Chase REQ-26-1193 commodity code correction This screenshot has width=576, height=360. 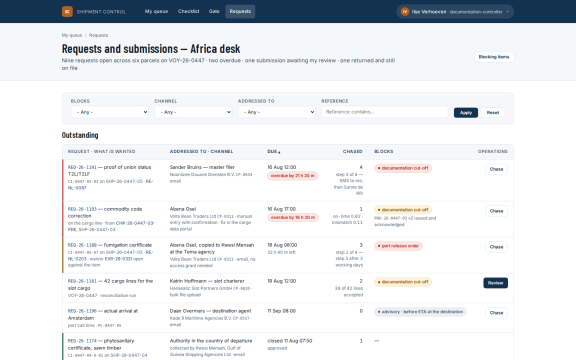496,211
